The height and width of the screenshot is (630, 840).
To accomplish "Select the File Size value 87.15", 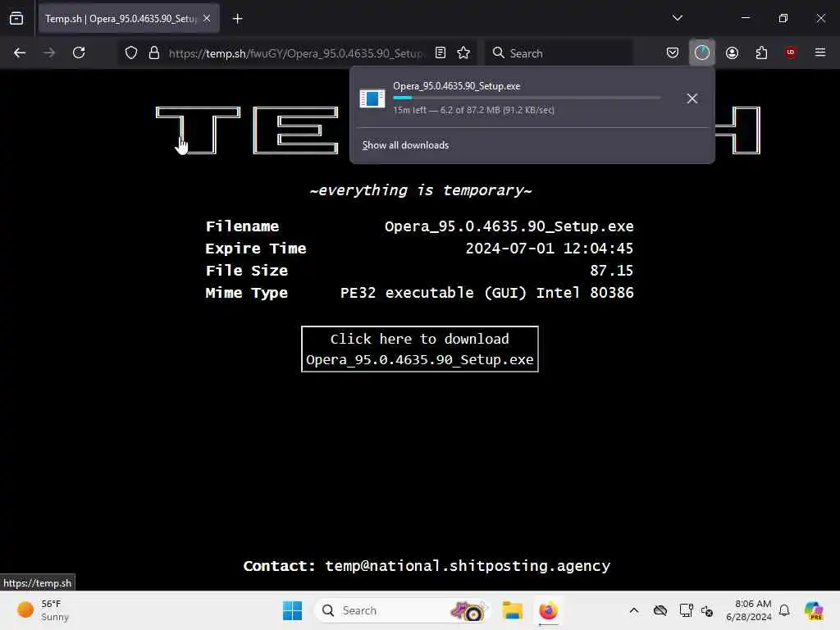I will [611, 271].
